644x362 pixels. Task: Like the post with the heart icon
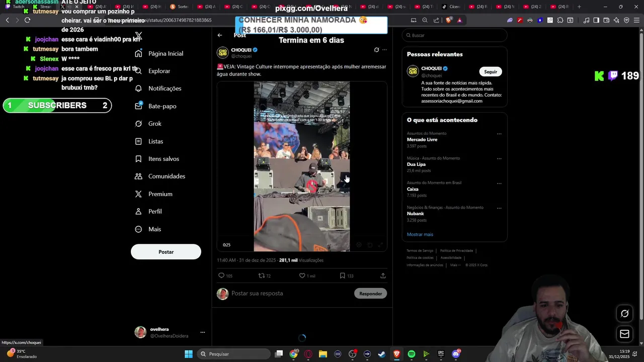302,276
